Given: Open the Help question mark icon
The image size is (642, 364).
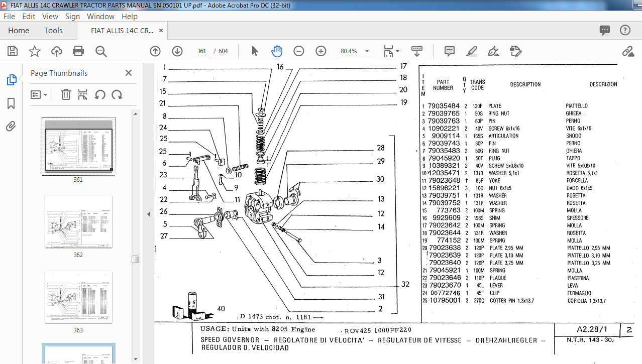Looking at the screenshot, I should tap(625, 30).
